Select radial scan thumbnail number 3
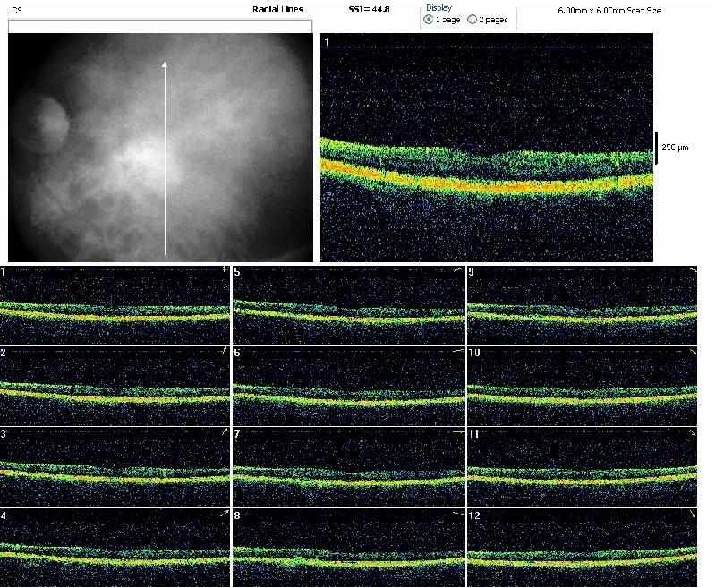 pyautogui.click(x=115, y=467)
